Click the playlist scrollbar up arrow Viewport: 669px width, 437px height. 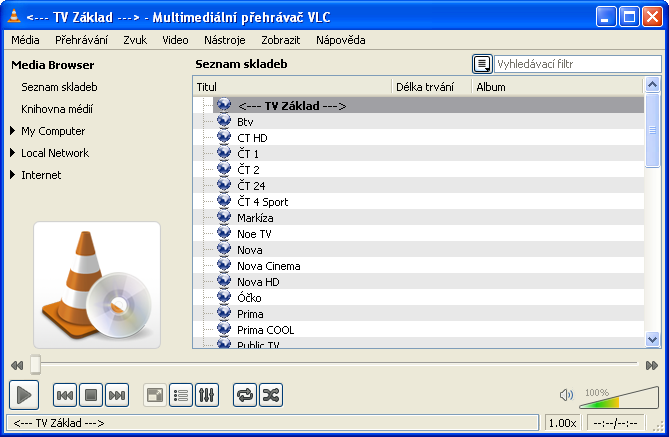(652, 84)
